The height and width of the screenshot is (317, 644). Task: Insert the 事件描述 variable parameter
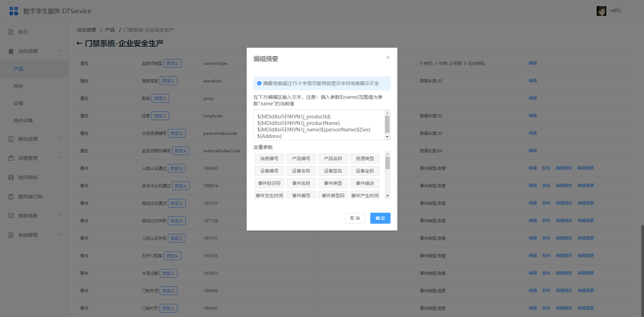click(365, 183)
